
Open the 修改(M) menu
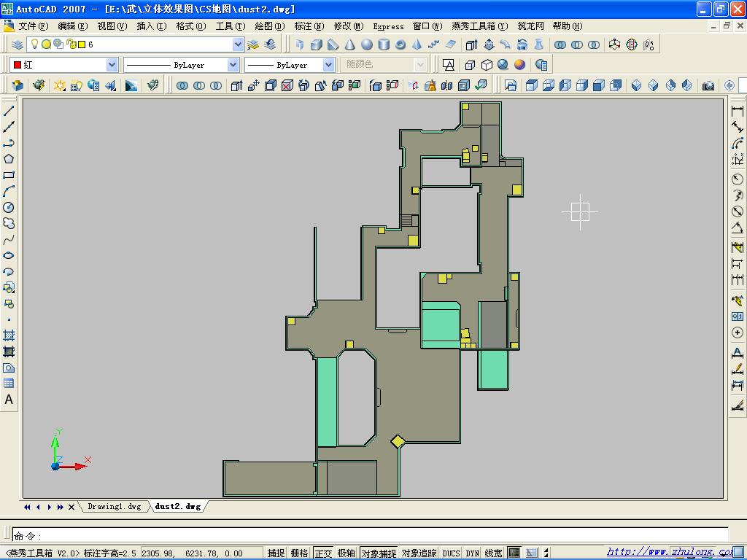[x=349, y=26]
